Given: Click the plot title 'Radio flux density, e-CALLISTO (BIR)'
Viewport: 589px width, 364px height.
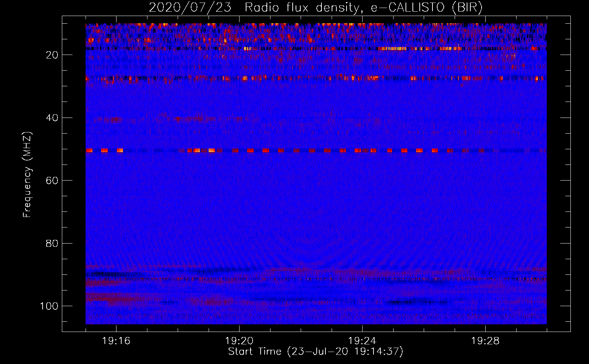Looking at the screenshot, I should pos(364,7).
